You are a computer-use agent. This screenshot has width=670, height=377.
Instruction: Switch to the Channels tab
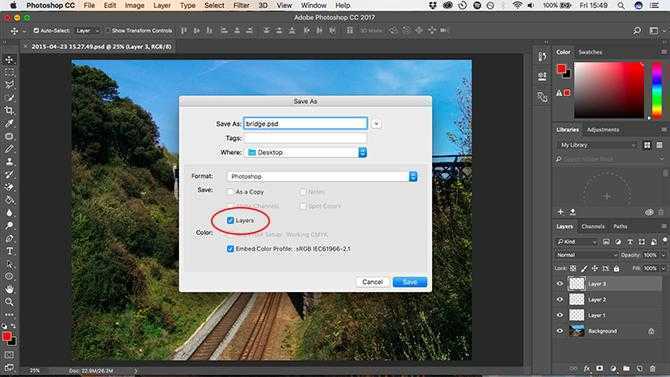(593, 227)
